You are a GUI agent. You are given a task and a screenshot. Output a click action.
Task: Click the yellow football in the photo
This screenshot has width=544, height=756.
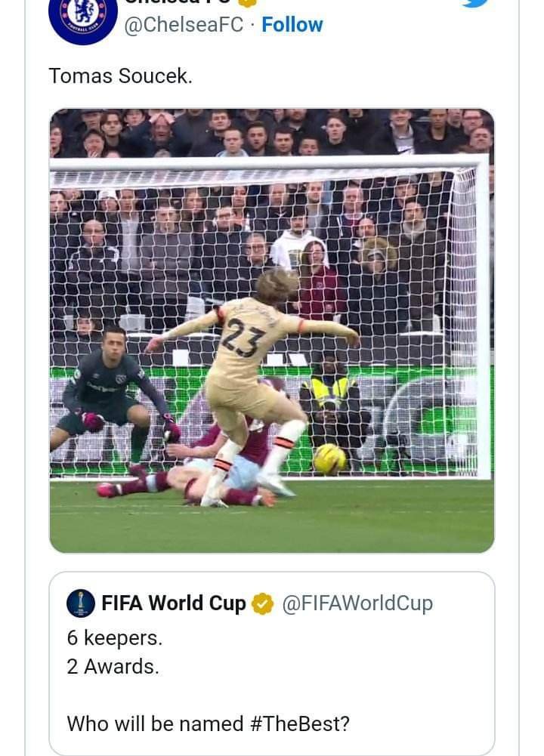tap(329, 458)
